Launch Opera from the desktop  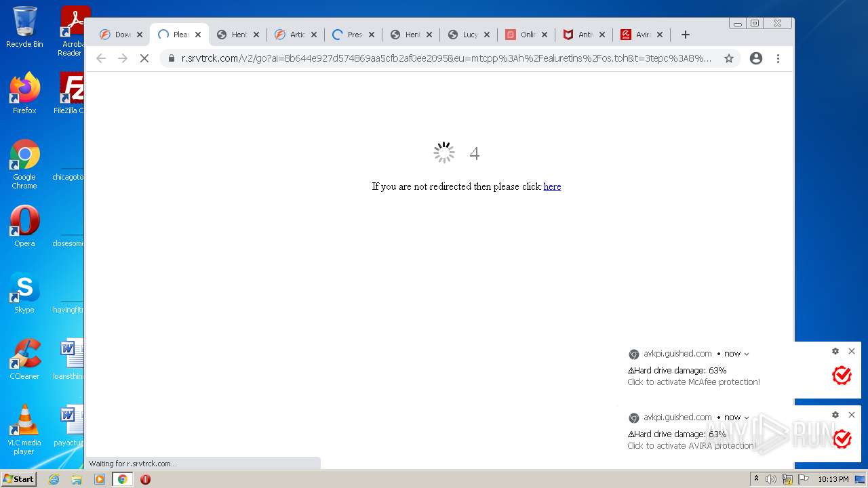24,226
